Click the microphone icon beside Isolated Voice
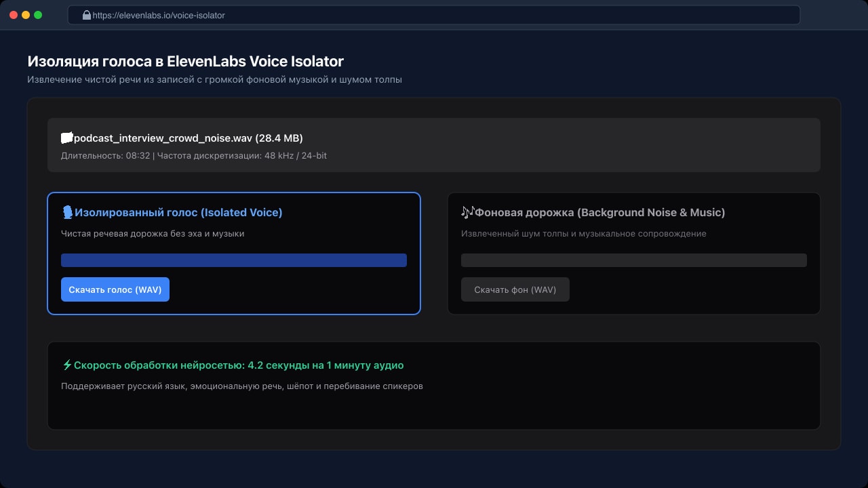 pyautogui.click(x=67, y=213)
